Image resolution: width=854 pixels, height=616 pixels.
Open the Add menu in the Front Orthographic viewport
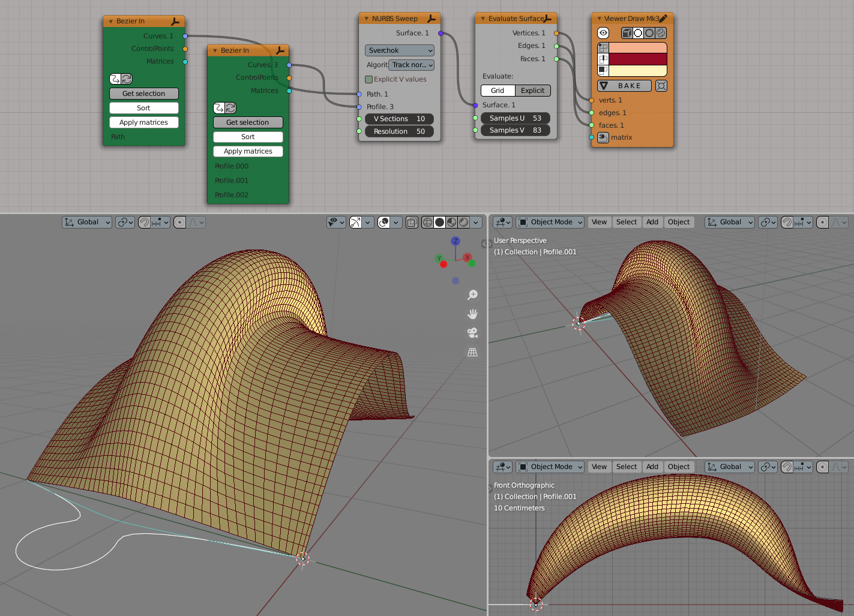pyautogui.click(x=652, y=467)
